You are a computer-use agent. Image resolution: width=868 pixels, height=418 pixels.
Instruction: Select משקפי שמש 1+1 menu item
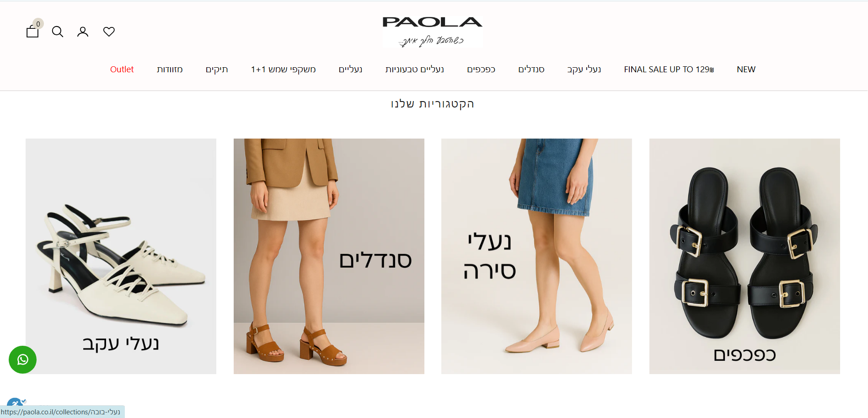(283, 70)
